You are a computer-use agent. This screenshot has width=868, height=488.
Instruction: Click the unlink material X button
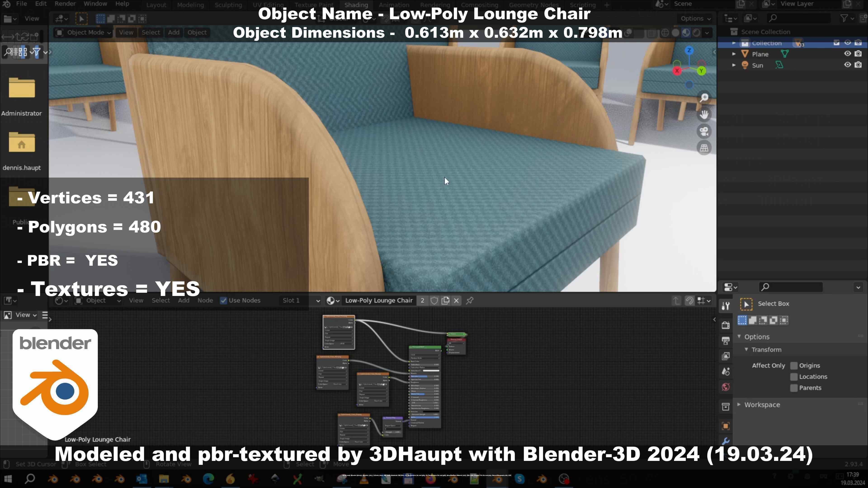456,300
